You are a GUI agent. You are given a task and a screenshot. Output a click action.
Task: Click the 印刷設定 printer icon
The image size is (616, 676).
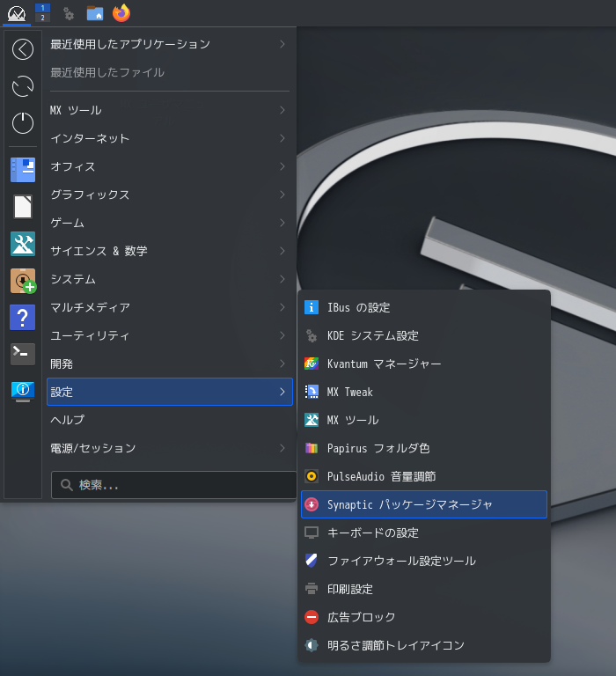pos(312,589)
